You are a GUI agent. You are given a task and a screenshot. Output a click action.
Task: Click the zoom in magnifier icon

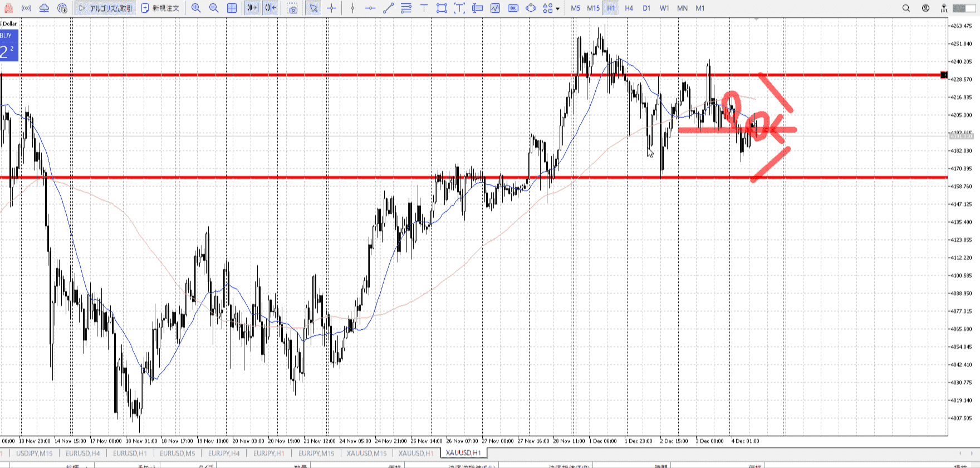coord(196,8)
